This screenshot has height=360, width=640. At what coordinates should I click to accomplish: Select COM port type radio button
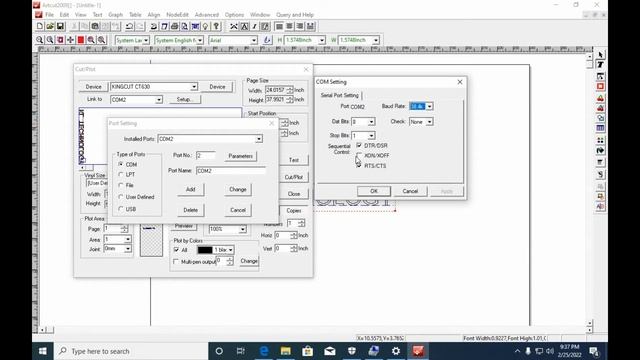pyautogui.click(x=121, y=164)
